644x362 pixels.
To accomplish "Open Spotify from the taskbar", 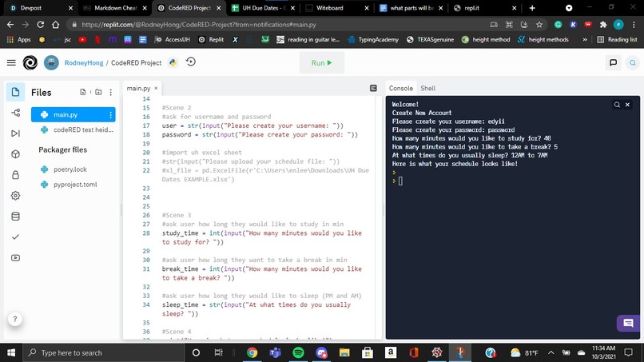I will 298,352.
